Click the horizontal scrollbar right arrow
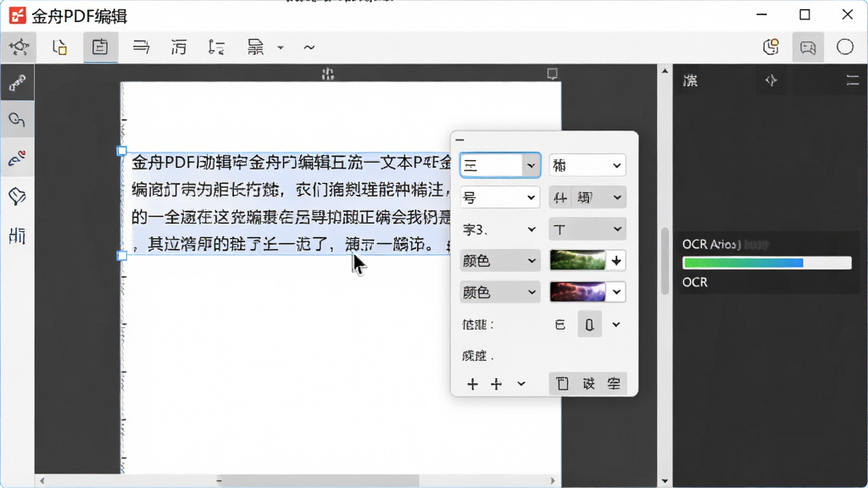868x488 pixels. coord(553,481)
